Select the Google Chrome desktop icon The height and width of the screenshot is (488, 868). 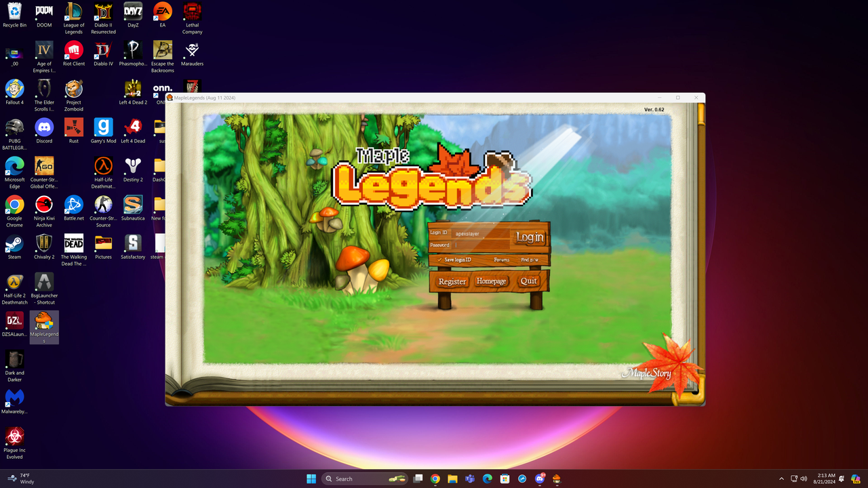point(14,211)
